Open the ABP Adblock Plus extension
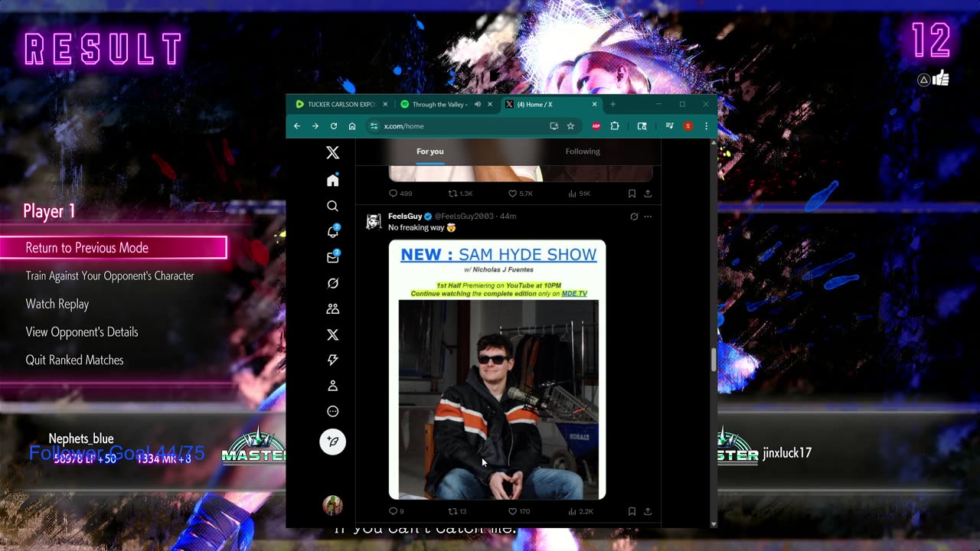The image size is (980, 551). 596,126
